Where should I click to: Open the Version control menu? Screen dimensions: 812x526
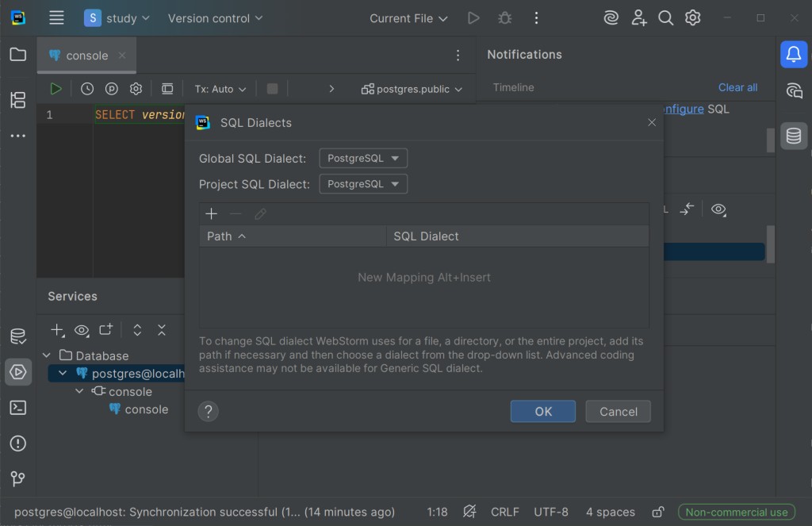[215, 18]
